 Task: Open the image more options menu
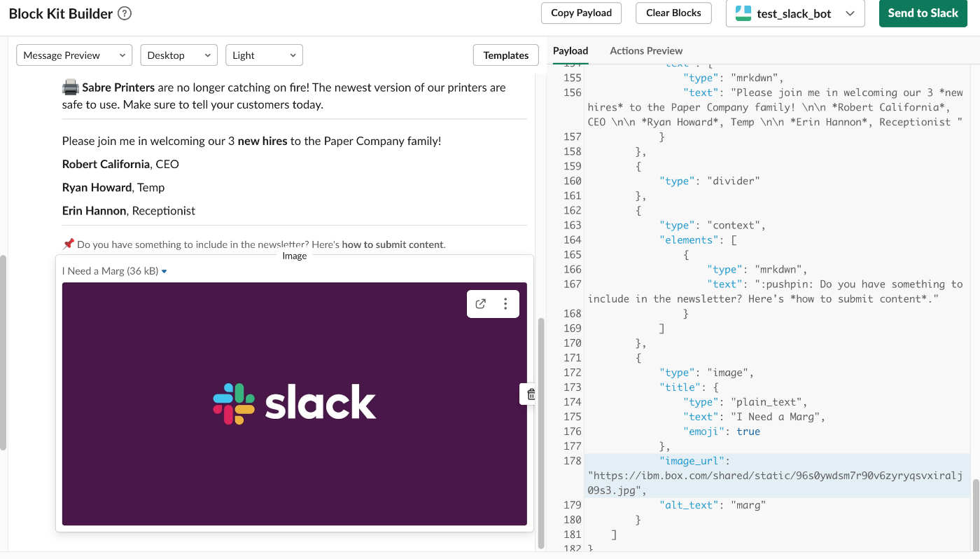point(505,304)
